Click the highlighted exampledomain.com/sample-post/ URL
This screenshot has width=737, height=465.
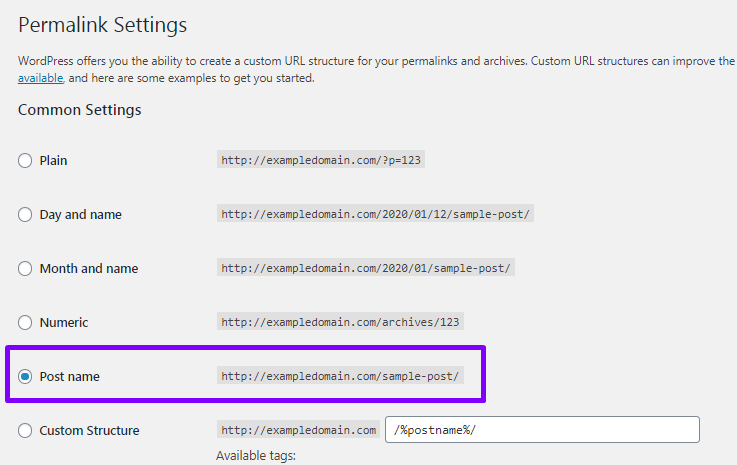[340, 376]
